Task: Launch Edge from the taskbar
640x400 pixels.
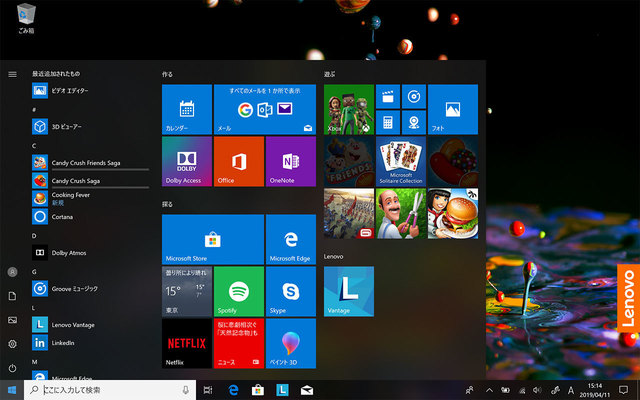Action: (233, 390)
